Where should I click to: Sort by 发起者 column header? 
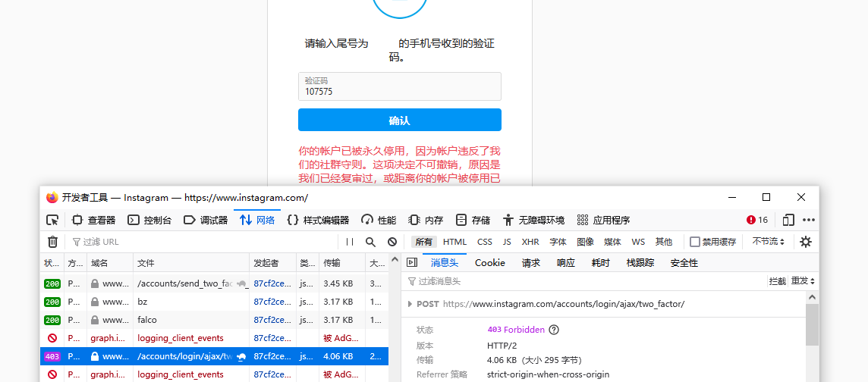tap(272, 264)
